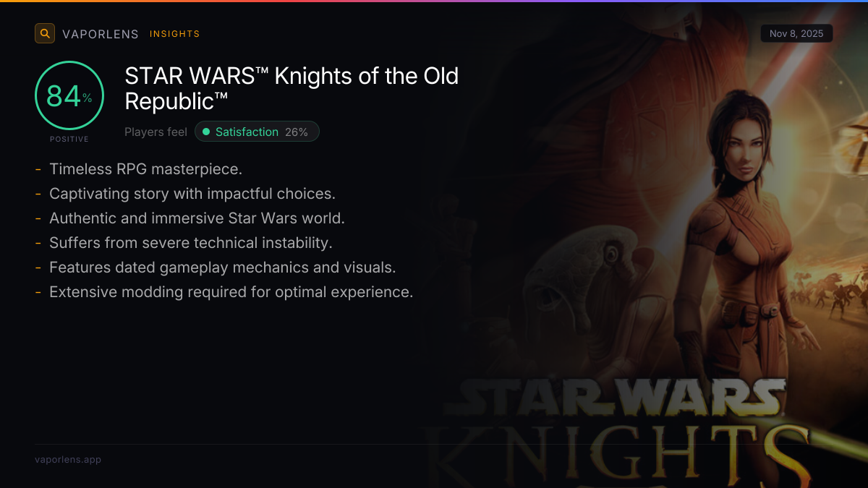Click the VaporLens magnifier logo icon
This screenshot has height=488, width=868.
click(x=45, y=33)
